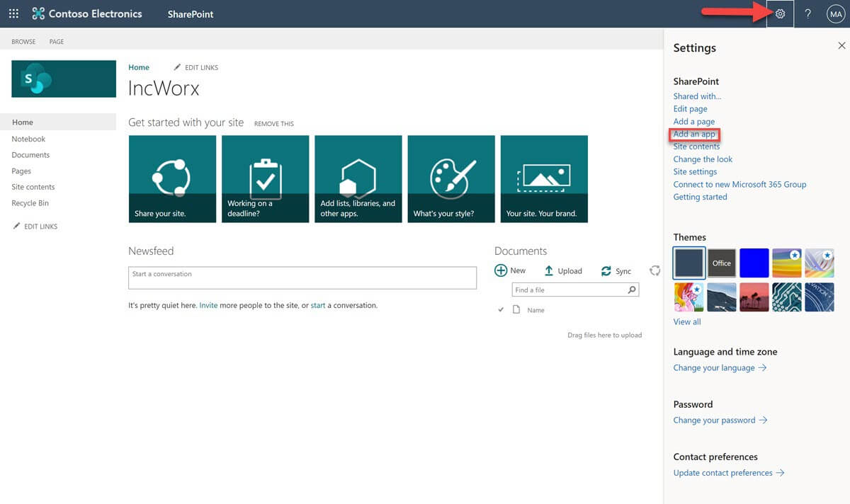Click the pencil icon in left navigation EDIT LINKS
This screenshot has height=504, width=850.
(17, 226)
